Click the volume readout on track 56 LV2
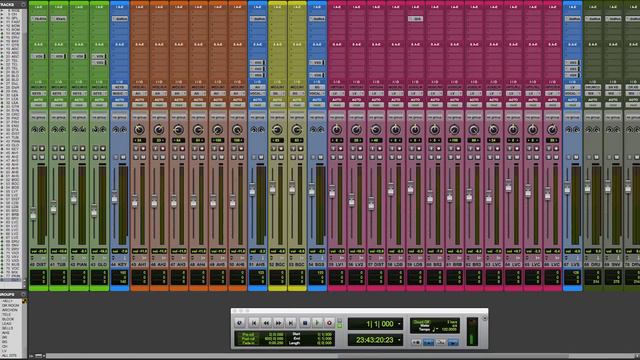 (x=356, y=251)
